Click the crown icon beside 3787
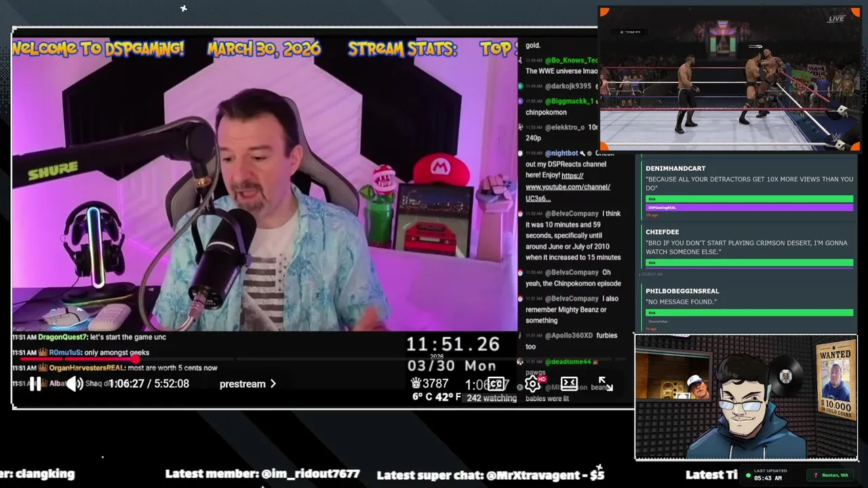This screenshot has width=868, height=488. (x=416, y=383)
